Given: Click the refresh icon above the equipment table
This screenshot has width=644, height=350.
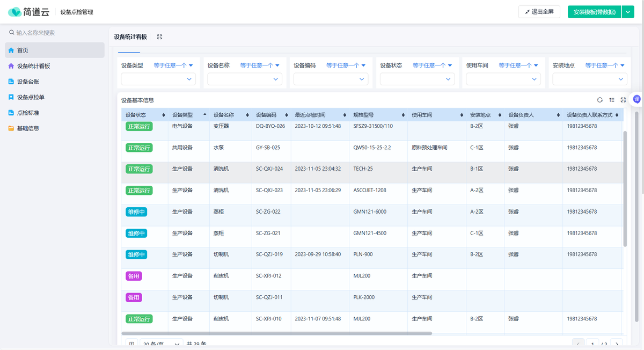Looking at the screenshot, I should click(x=599, y=100).
